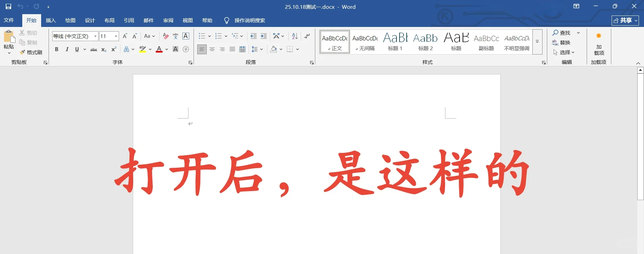Apply the 无间隔 style

(365, 42)
